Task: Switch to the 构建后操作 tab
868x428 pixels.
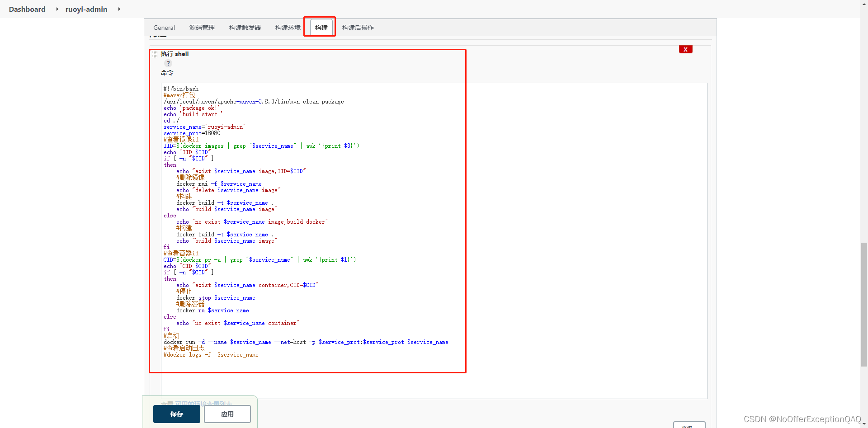Action: point(358,28)
